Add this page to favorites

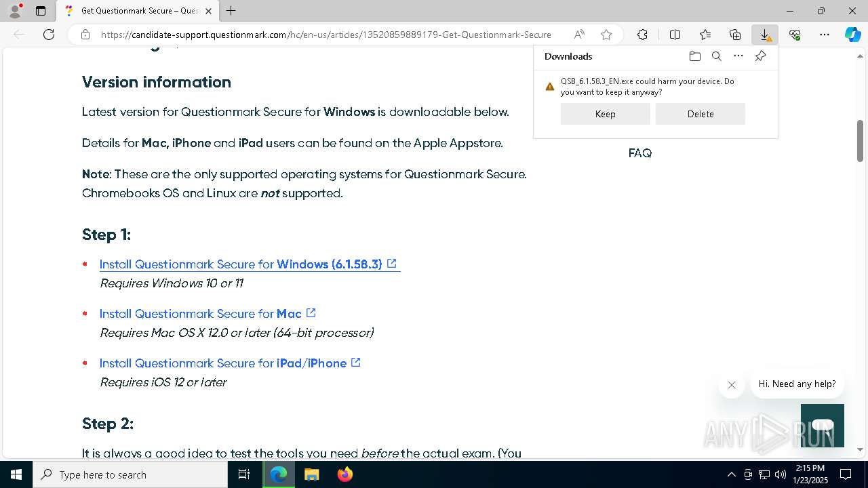[x=606, y=35]
